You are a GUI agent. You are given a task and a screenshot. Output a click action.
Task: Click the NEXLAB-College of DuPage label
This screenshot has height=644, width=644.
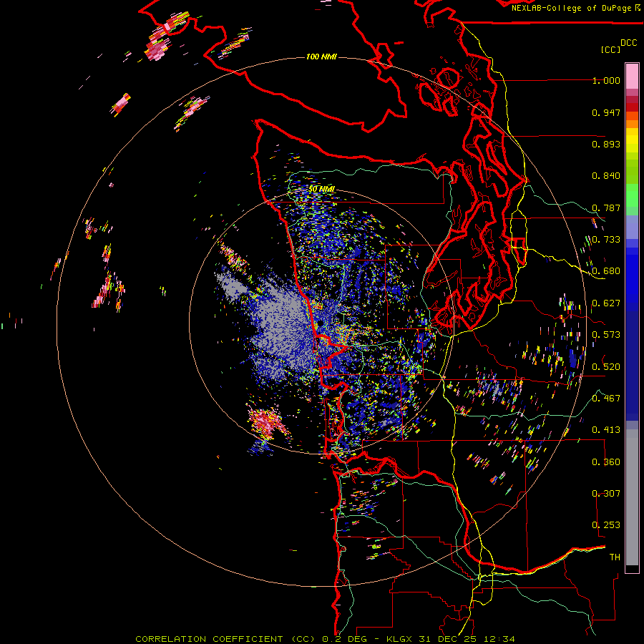pos(571,8)
